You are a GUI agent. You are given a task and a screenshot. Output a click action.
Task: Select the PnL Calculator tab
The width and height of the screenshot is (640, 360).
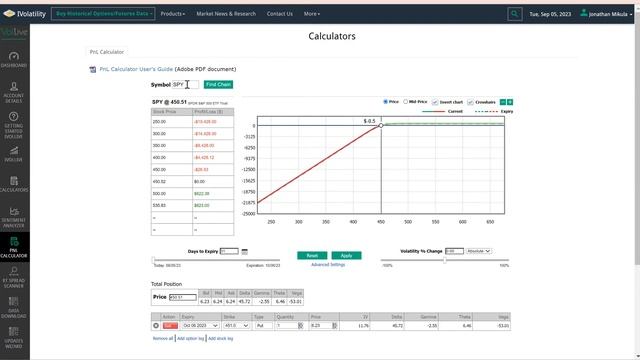(107, 52)
